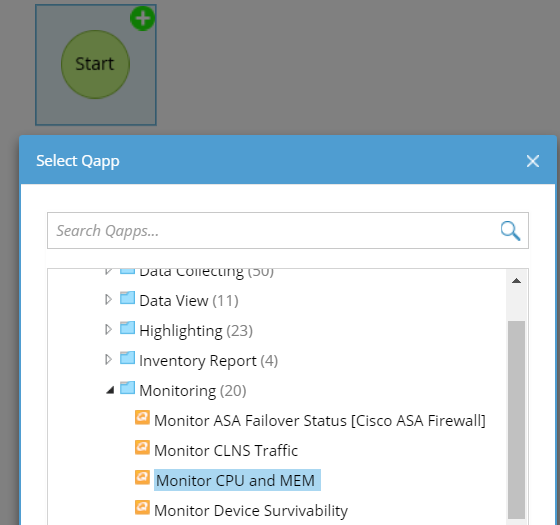Viewport: 560px width, 525px height.
Task: Expand the Highlighting folder arrow
Action: [108, 329]
